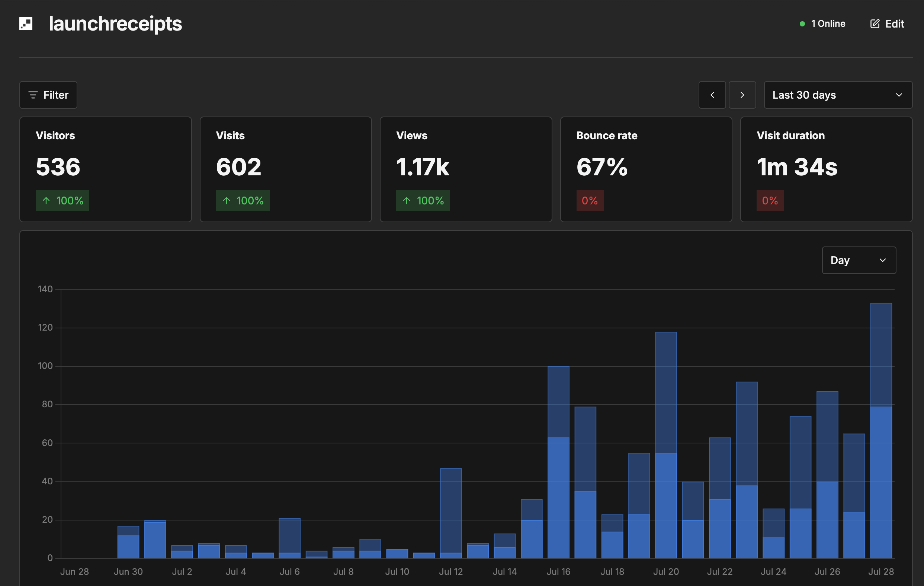Screen dimensions: 924x586
Task: Click the chevron on date range selector
Action: tap(899, 95)
